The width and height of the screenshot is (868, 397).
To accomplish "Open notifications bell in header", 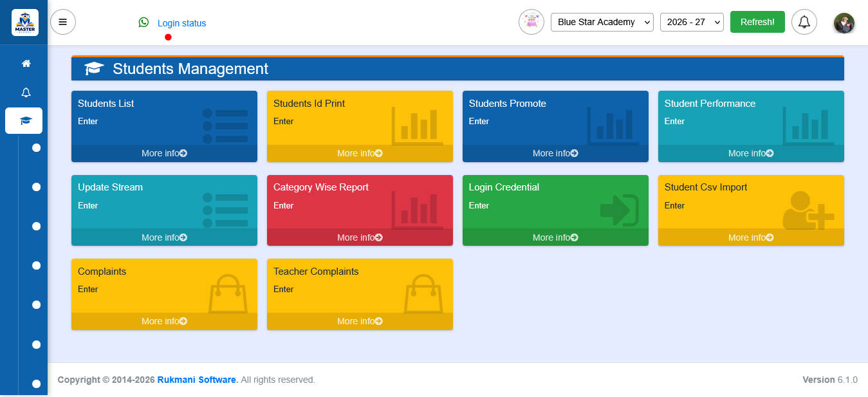I will pos(804,22).
